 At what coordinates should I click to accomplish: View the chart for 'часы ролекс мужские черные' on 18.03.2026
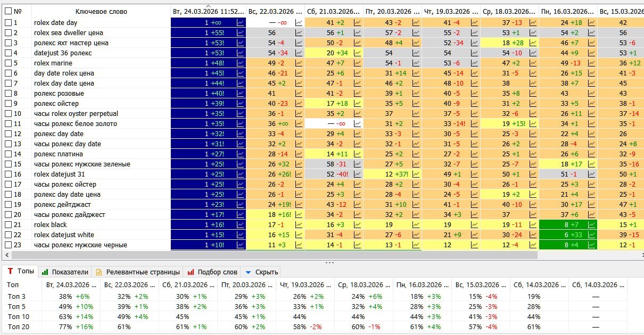tap(533, 245)
